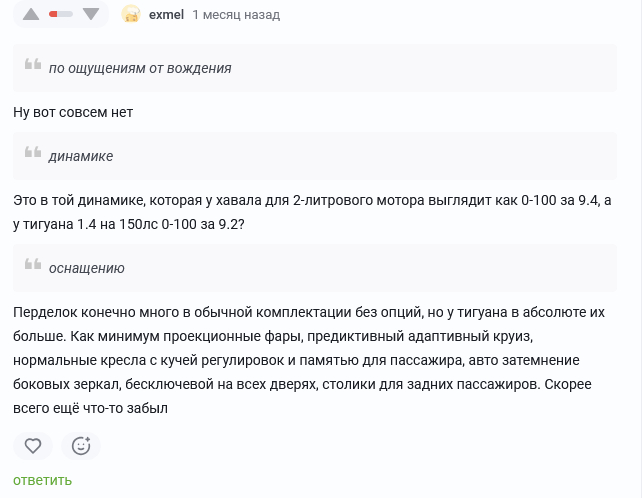
Task: Click the quoted word "оснащению"
Action: point(87,268)
